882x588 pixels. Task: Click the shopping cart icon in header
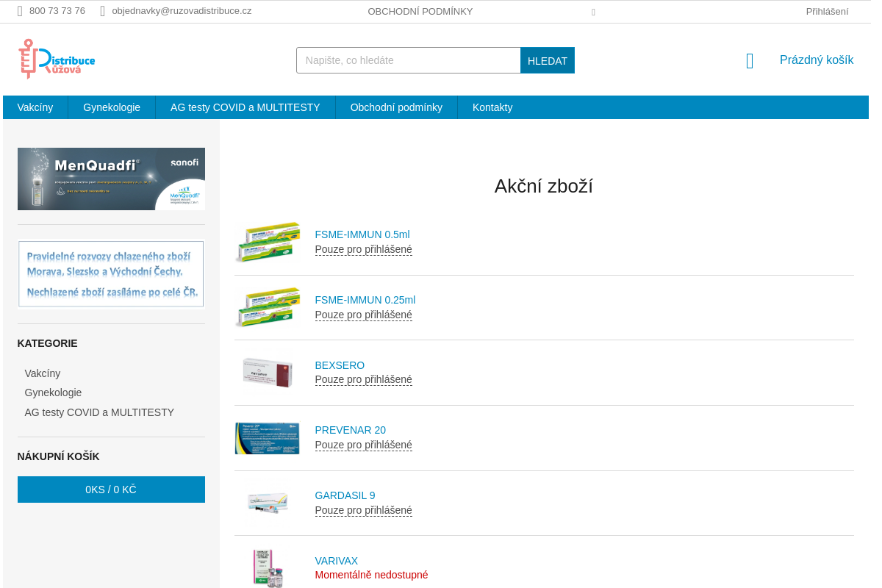pyautogui.click(x=750, y=60)
